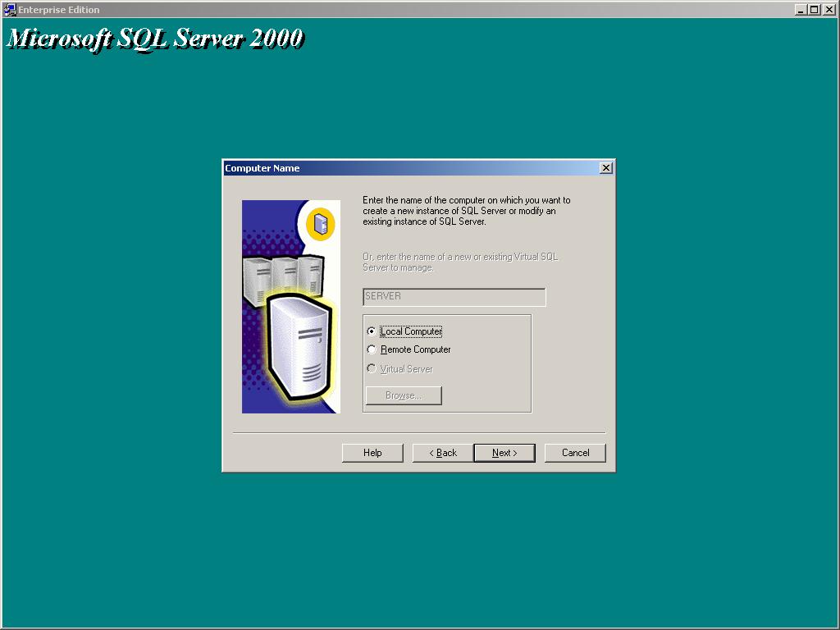Viewport: 840px width, 630px height.
Task: Click the 'Or, enter the name' greyed text
Action: (x=460, y=262)
